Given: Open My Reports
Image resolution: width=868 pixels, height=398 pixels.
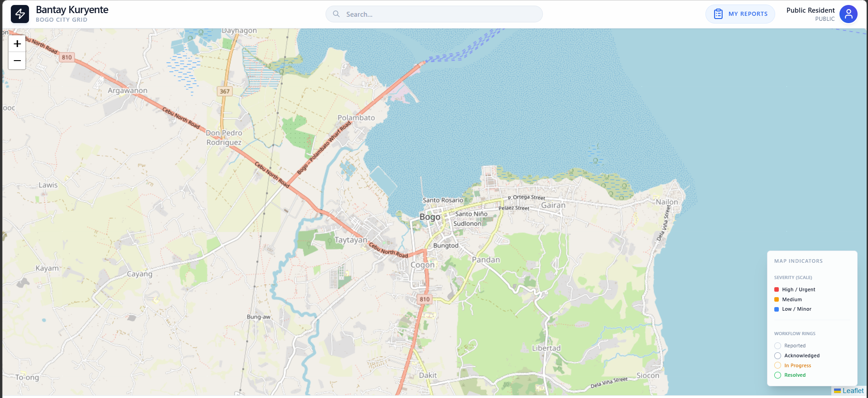Looking at the screenshot, I should coord(740,14).
